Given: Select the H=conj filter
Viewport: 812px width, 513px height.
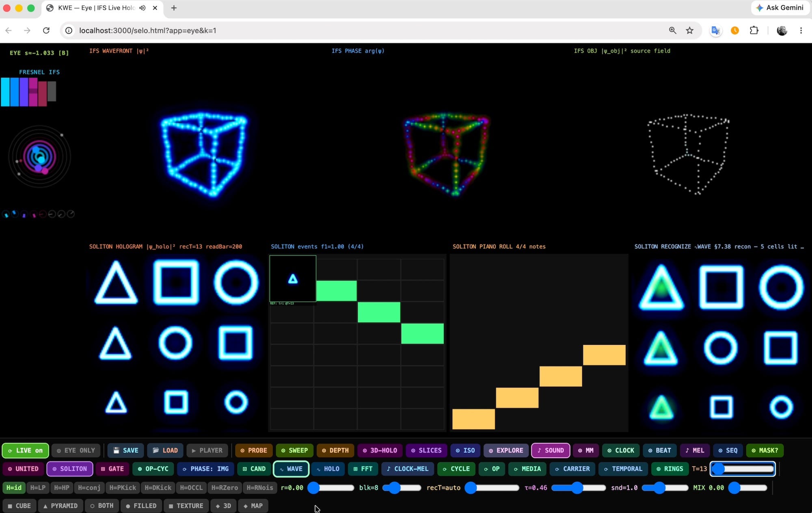Looking at the screenshot, I should [89, 487].
